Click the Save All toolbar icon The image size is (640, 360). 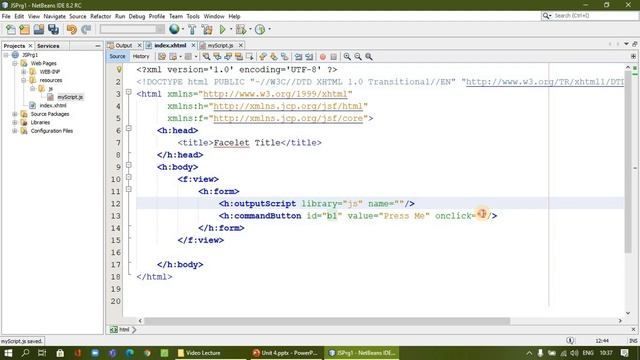53,29
